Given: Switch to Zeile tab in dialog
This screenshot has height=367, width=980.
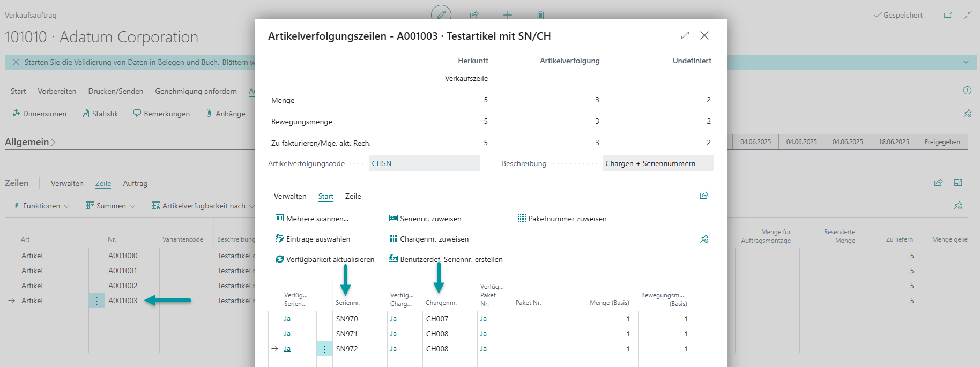Looking at the screenshot, I should (353, 196).
